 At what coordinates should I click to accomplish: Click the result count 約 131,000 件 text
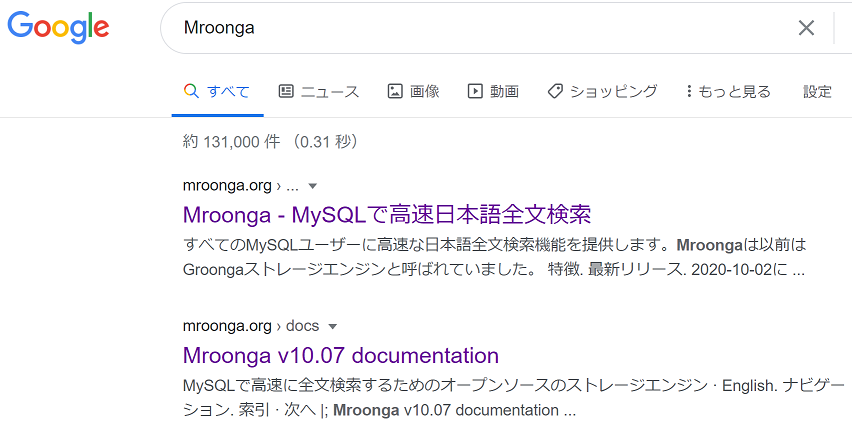click(x=231, y=142)
